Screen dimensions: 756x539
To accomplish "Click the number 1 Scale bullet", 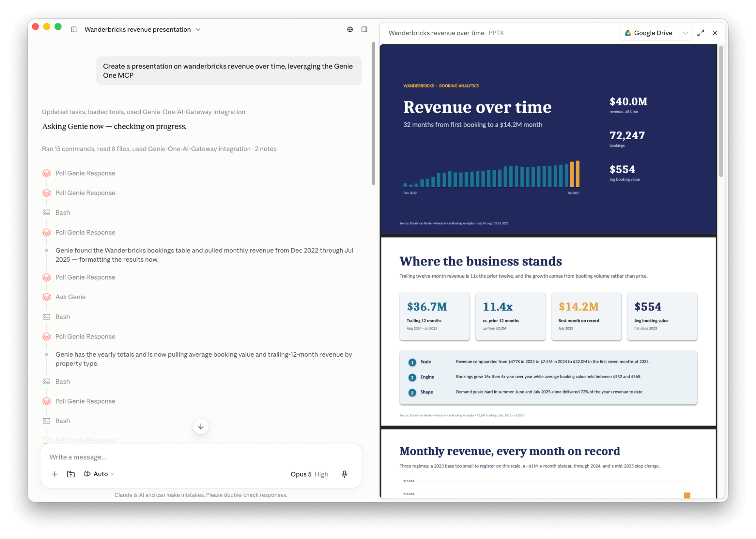I will [412, 362].
